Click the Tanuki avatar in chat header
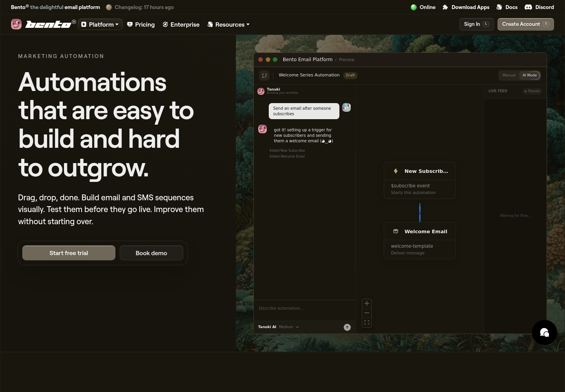565x392 pixels. (x=261, y=91)
